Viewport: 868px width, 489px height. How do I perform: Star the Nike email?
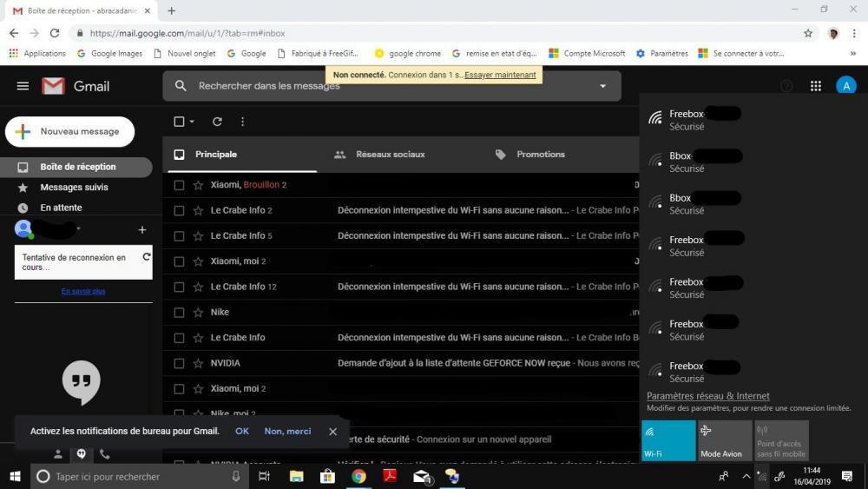coord(198,312)
